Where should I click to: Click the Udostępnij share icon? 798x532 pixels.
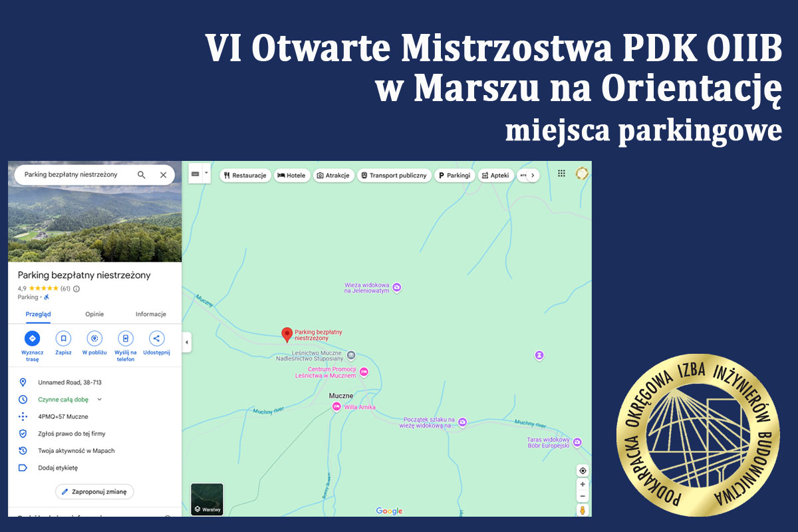point(157,338)
